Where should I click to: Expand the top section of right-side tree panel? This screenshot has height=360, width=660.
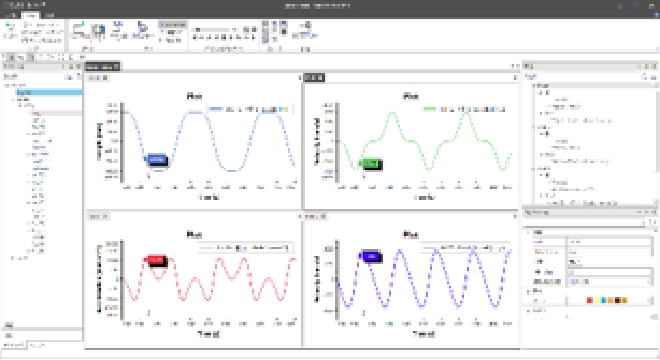[x=534, y=85]
